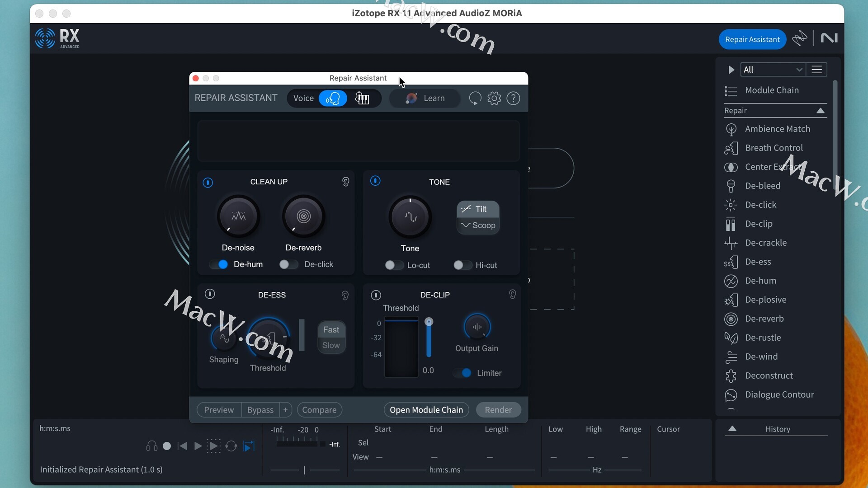Click the Render button
This screenshot has width=868, height=488.
pyautogui.click(x=498, y=410)
